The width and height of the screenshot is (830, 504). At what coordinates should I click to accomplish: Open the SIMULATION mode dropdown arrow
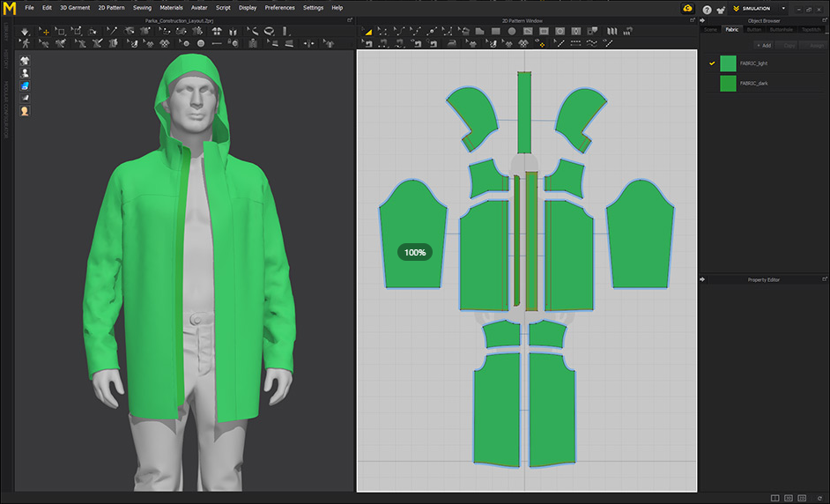[783, 9]
